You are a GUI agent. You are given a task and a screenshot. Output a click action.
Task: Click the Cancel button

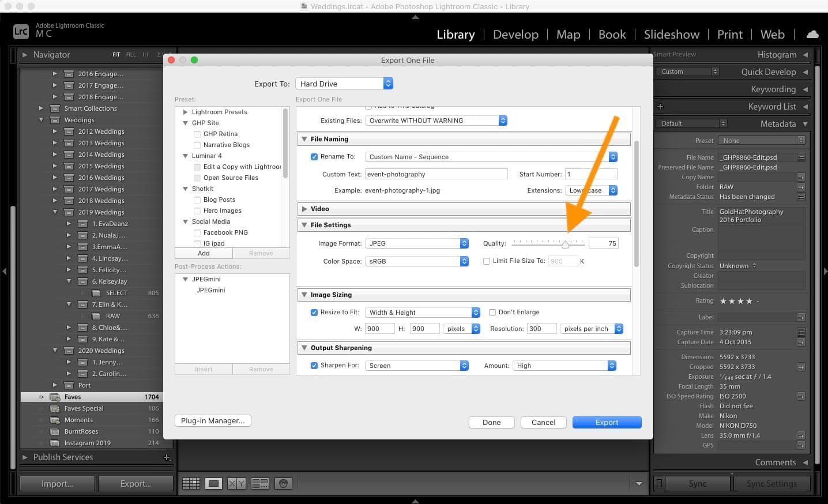point(543,422)
